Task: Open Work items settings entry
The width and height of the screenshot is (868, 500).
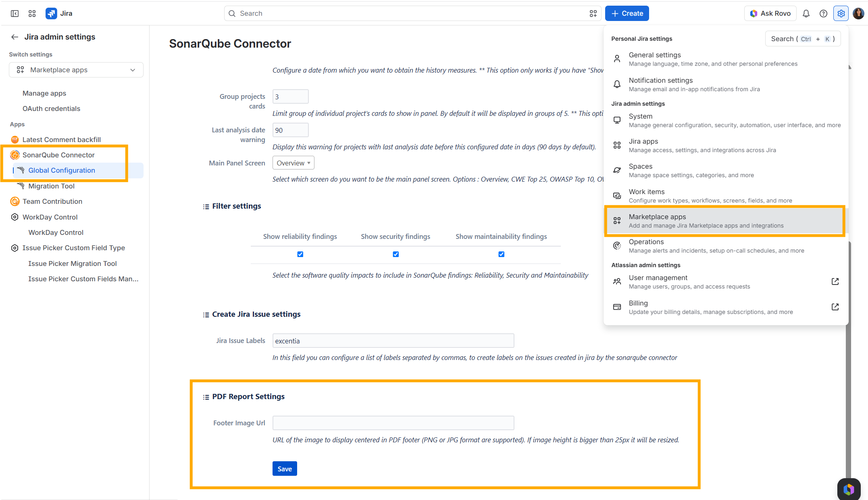Action: [726, 196]
